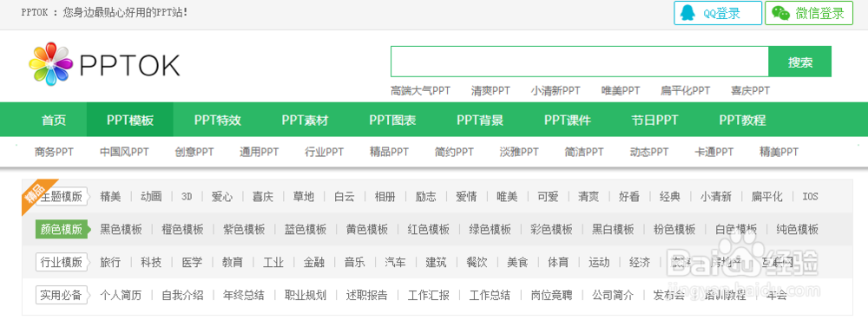Select the 主题模版 category tab
This screenshot has width=868, height=320.
(62, 196)
